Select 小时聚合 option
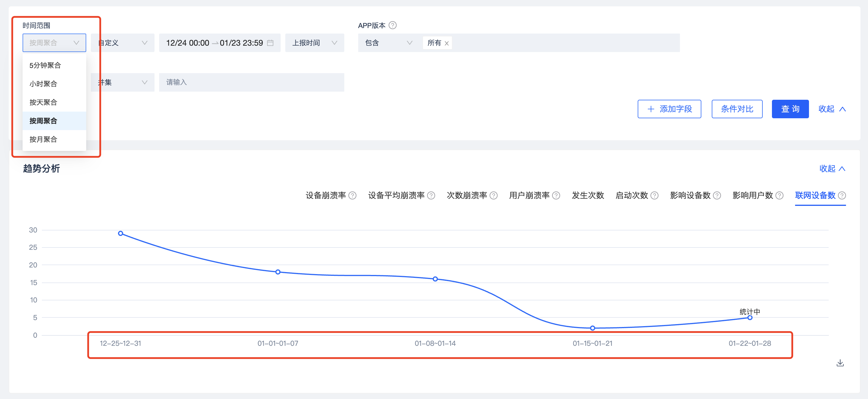 click(54, 84)
